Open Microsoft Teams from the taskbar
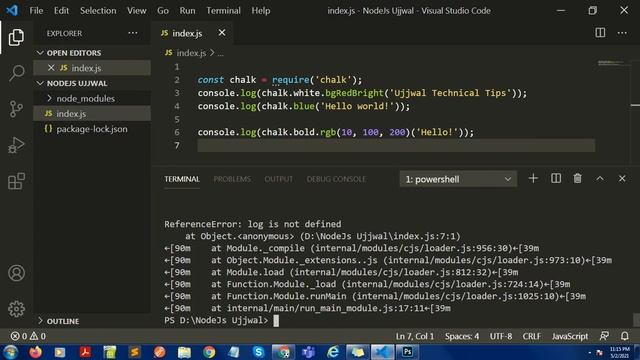This screenshot has width=640, height=360. point(308,351)
